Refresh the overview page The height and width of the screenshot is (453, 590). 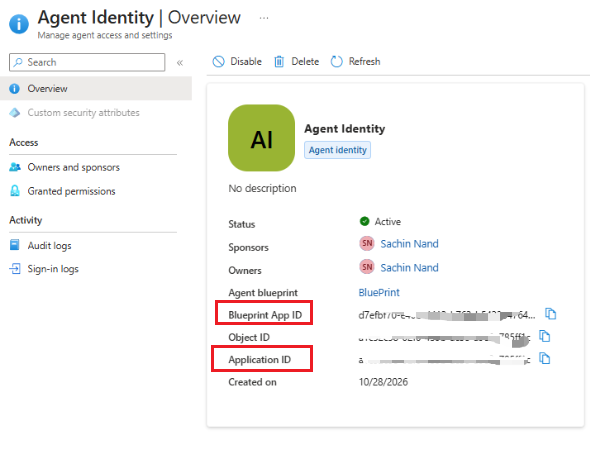tap(356, 61)
